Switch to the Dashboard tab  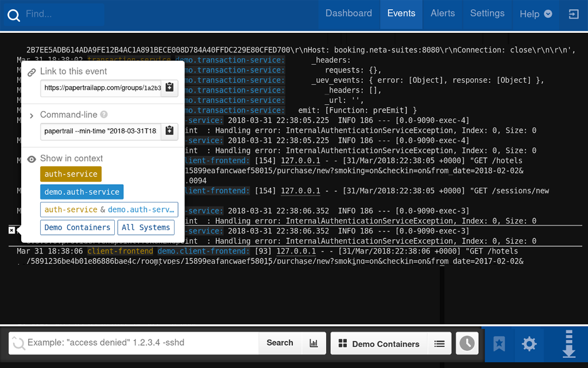349,13
